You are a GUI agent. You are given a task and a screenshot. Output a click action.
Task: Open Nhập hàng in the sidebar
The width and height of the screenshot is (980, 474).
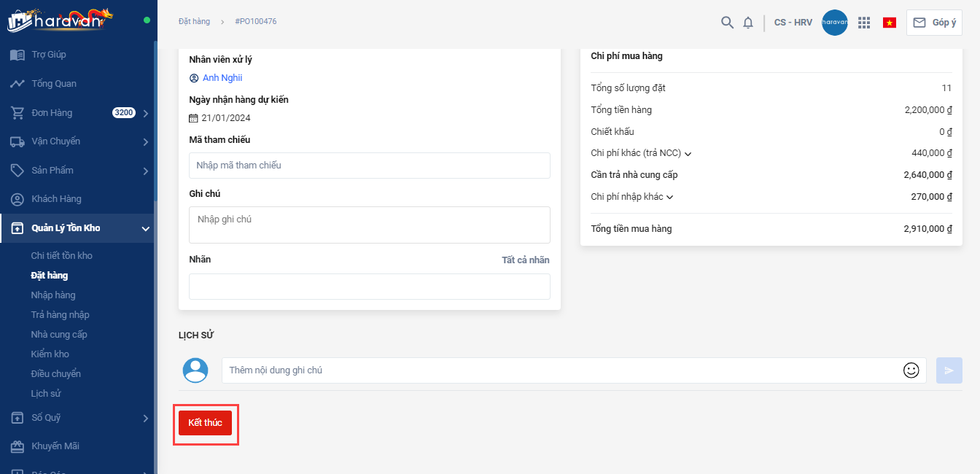(x=53, y=295)
